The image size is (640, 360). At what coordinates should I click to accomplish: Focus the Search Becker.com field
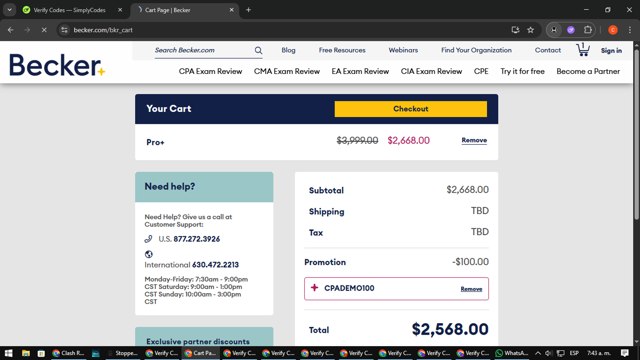tap(203, 50)
